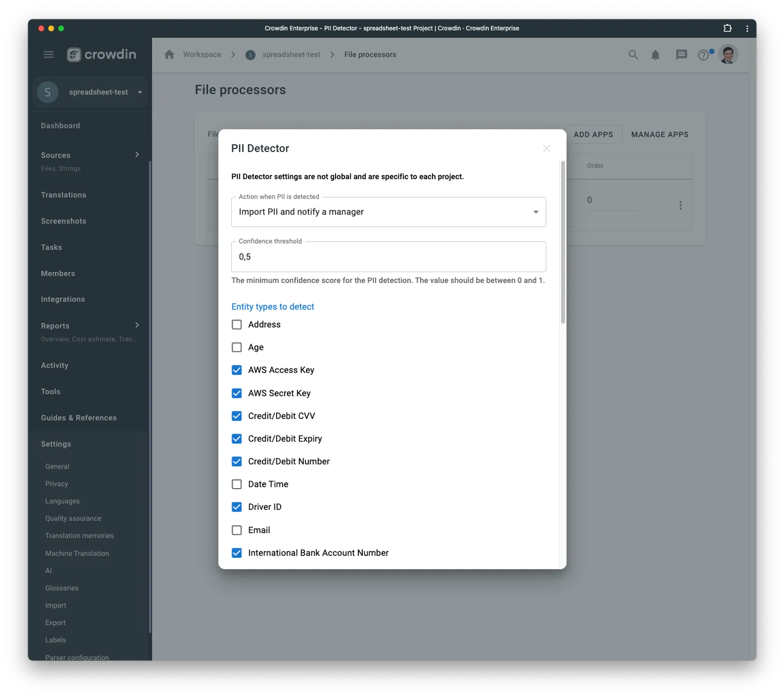Check the Date Time entity type

coord(236,484)
